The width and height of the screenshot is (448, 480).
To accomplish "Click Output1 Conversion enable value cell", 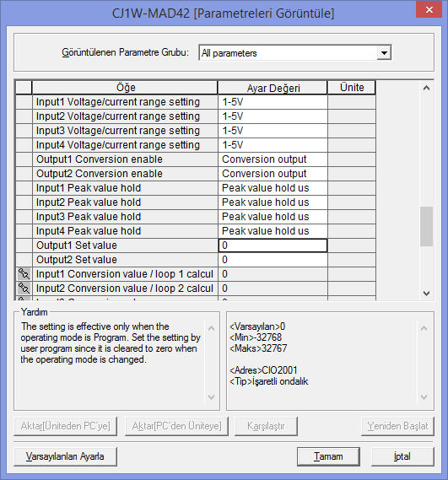I will [273, 159].
